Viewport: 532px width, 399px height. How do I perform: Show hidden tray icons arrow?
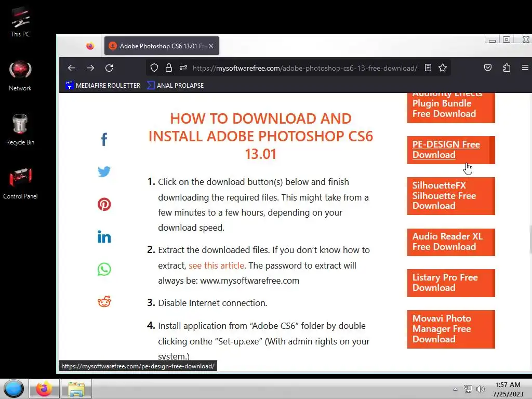pos(455,389)
